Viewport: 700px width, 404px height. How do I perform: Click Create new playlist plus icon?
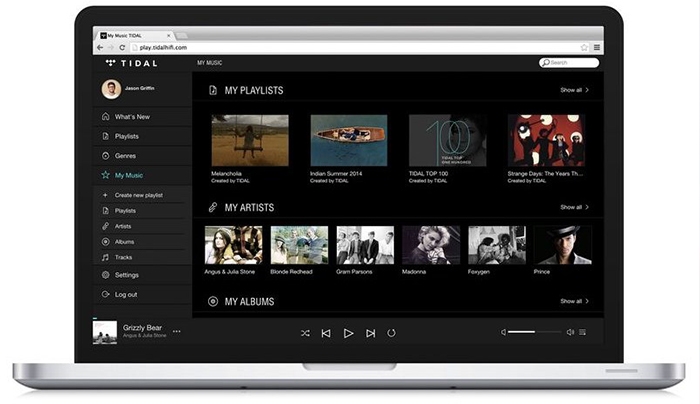tap(105, 195)
